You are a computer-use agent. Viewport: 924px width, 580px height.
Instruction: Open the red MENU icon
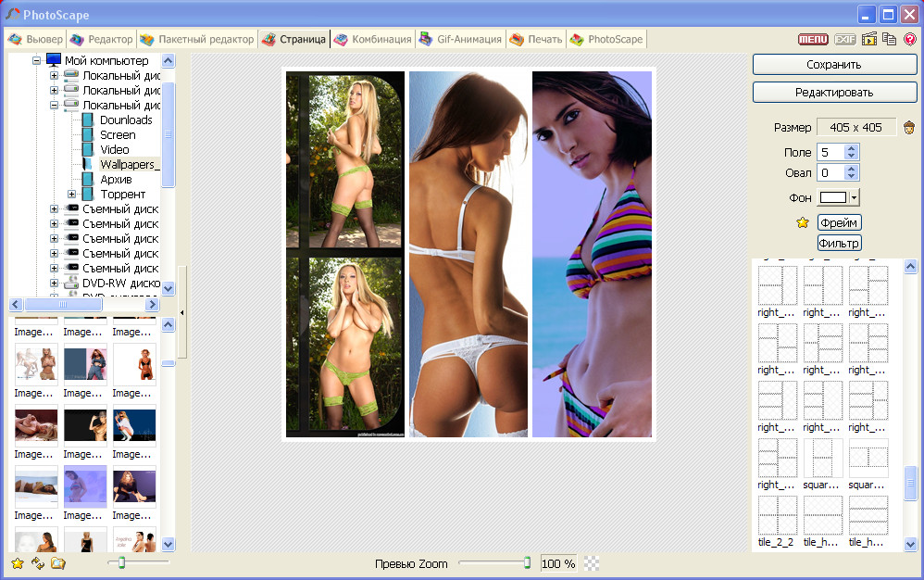pyautogui.click(x=813, y=40)
